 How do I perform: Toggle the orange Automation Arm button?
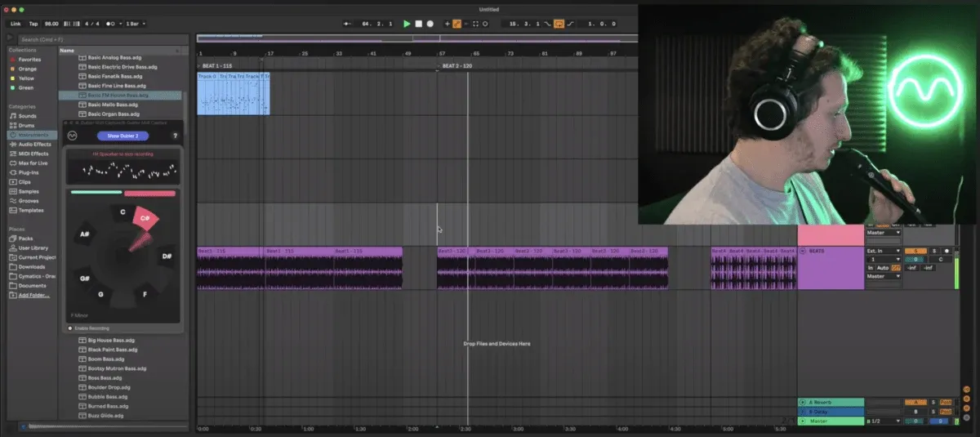[x=457, y=24]
